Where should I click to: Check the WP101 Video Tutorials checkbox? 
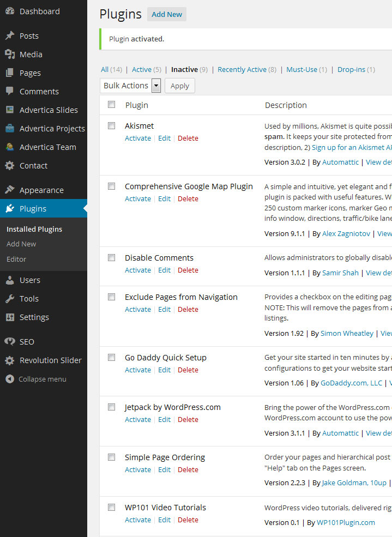(112, 507)
